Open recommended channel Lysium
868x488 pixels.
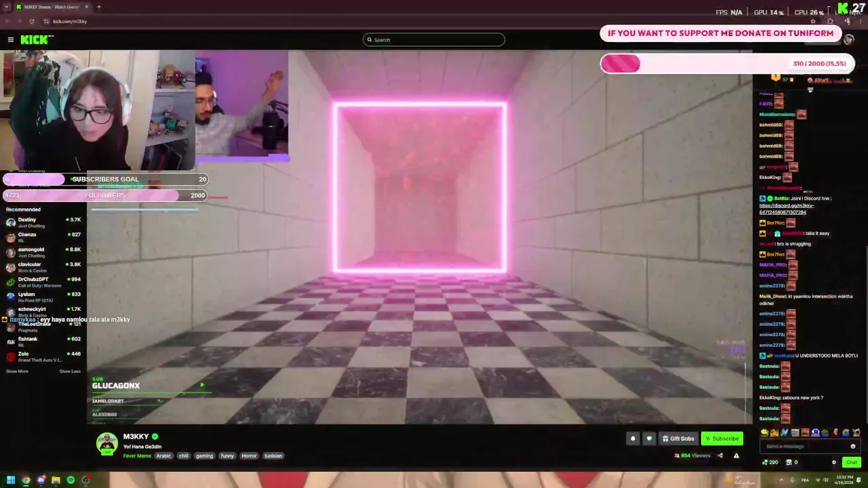(x=43, y=297)
